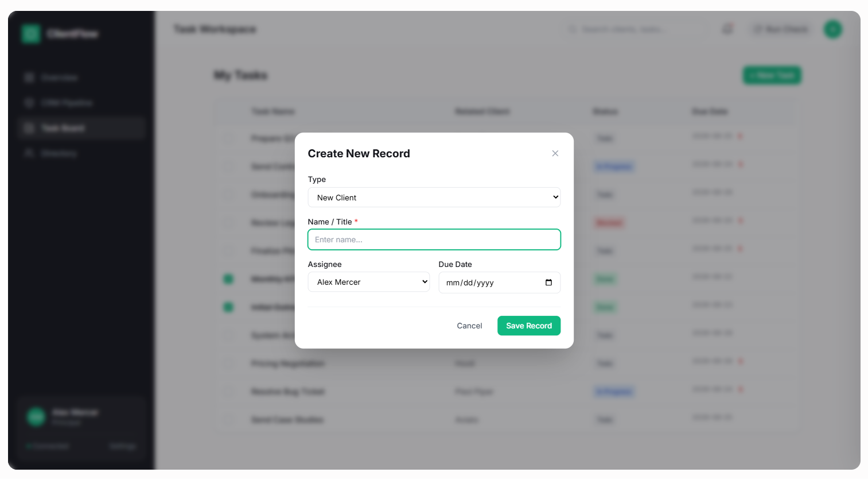This screenshot has height=480, width=868.
Task: Toggle the Resolve Bug Ticket task checkbox
Action: [229, 391]
